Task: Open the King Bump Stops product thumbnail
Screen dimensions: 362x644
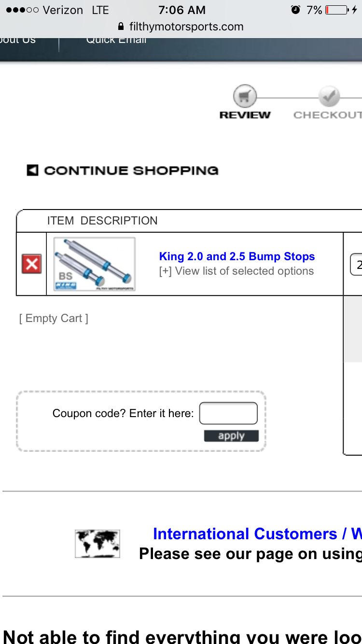Action: [95, 264]
